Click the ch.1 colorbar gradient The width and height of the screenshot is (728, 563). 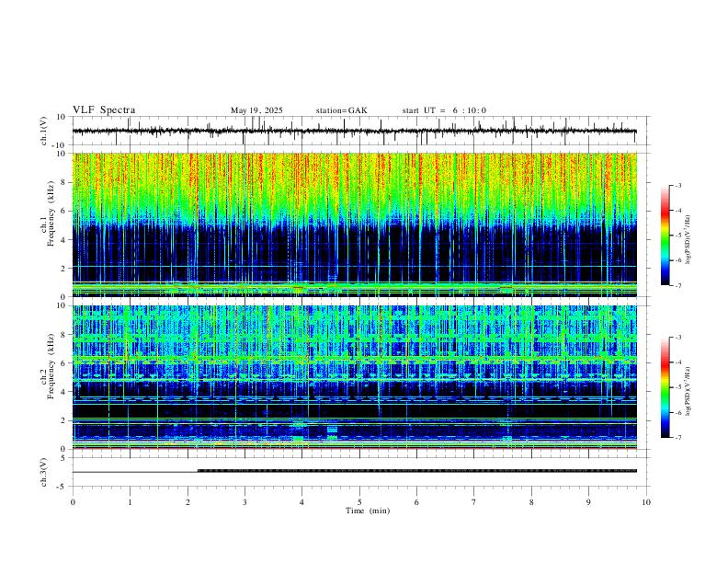pyautogui.click(x=665, y=236)
